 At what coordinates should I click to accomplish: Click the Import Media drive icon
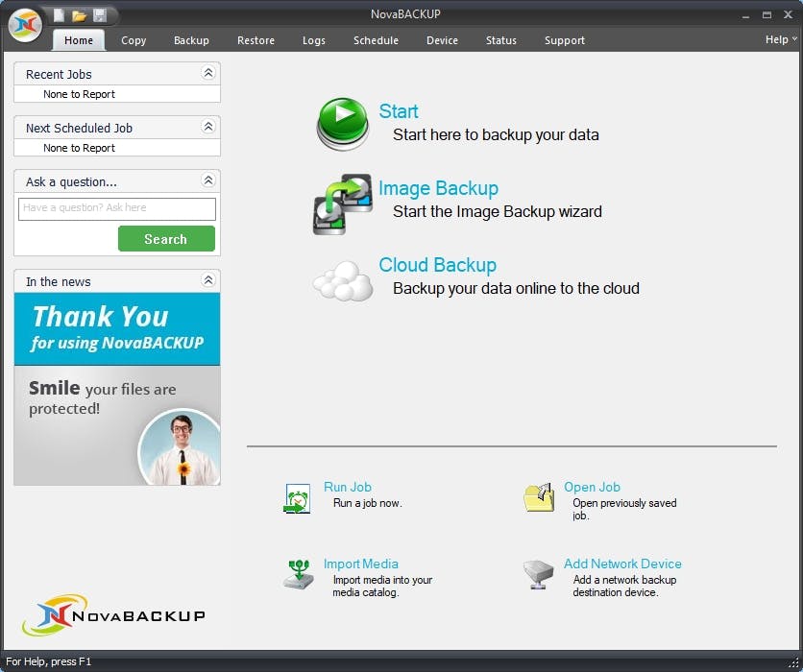(x=298, y=574)
